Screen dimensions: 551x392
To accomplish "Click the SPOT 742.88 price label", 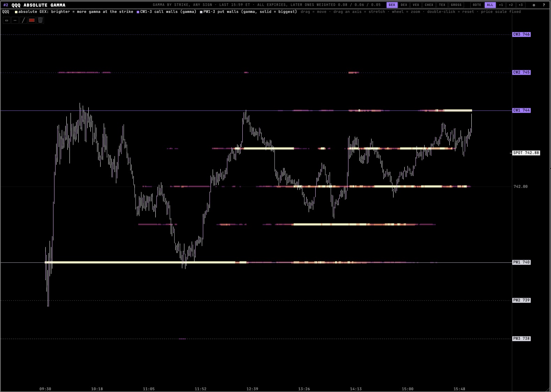I will click(526, 153).
